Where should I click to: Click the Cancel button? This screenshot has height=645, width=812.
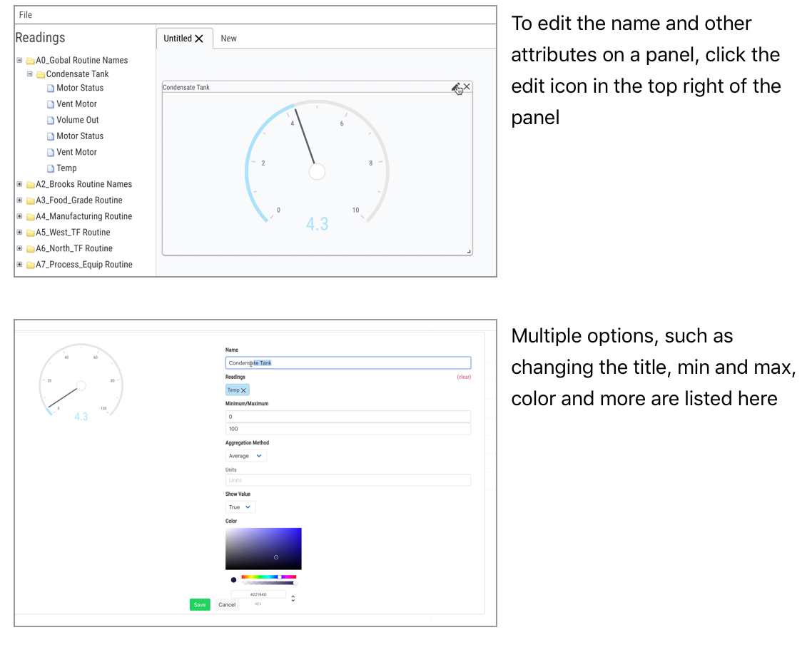pyautogui.click(x=227, y=604)
